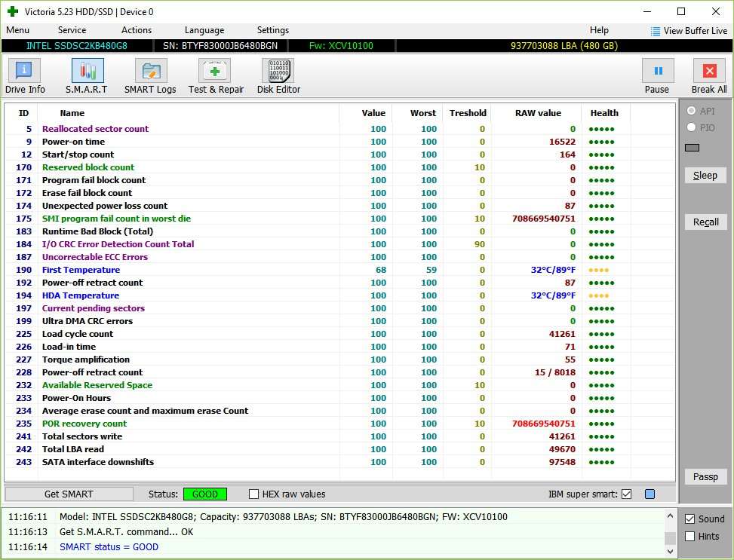The height and width of the screenshot is (560, 734).
Task: Click the Recall button
Action: click(705, 222)
